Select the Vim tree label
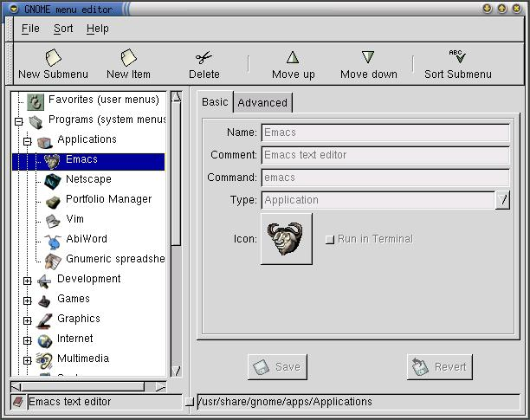The height and width of the screenshot is (420, 530). tap(74, 219)
